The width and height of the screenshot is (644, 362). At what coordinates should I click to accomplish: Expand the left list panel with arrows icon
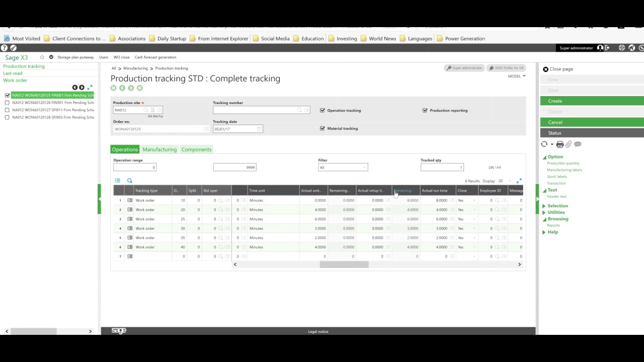pos(90,87)
